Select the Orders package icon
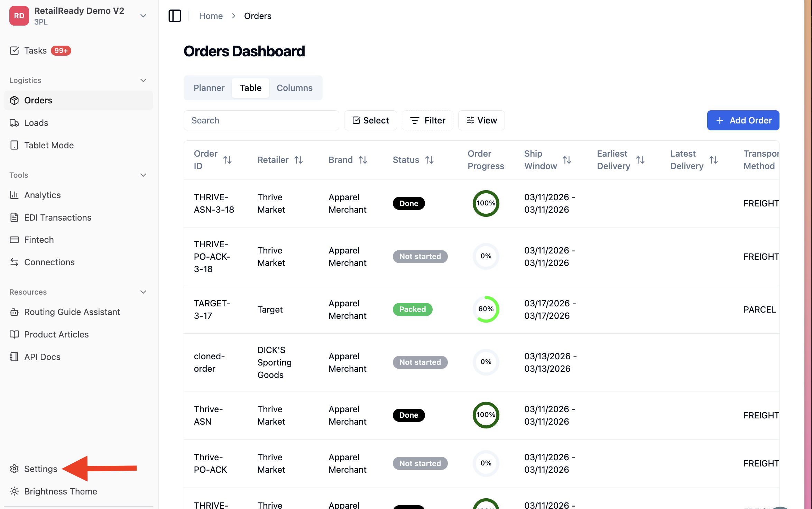 click(x=15, y=100)
